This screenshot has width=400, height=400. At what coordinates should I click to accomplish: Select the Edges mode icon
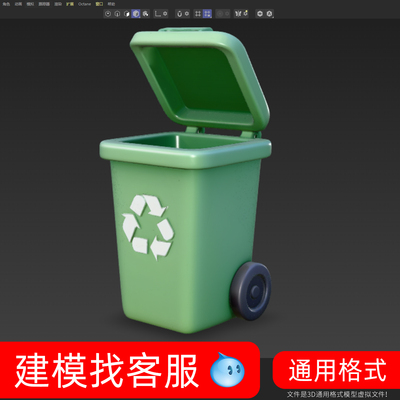[117, 14]
